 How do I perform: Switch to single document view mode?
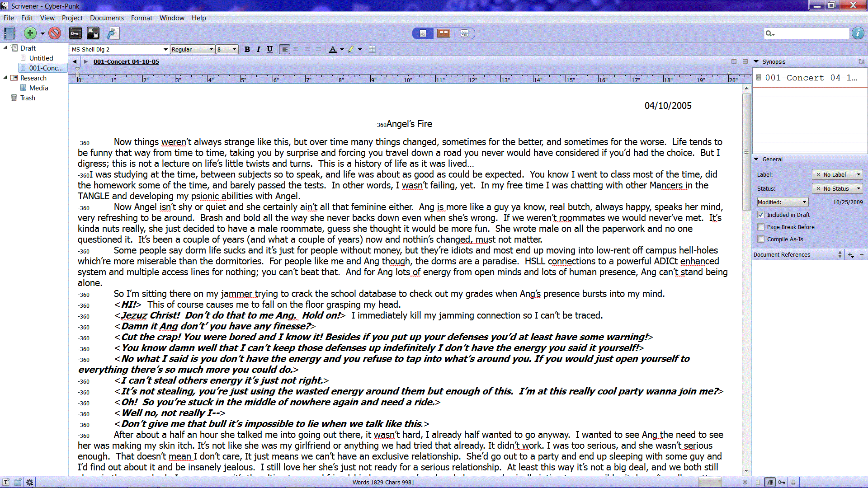coord(423,33)
